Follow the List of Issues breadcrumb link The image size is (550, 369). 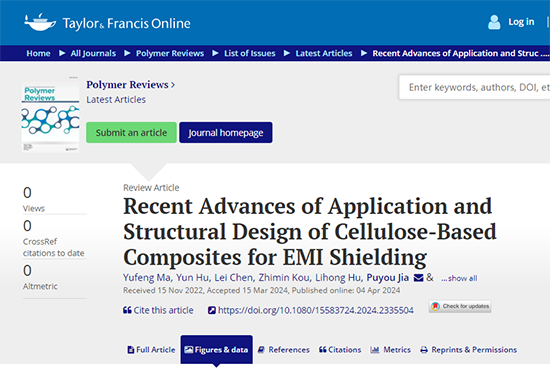click(x=250, y=53)
